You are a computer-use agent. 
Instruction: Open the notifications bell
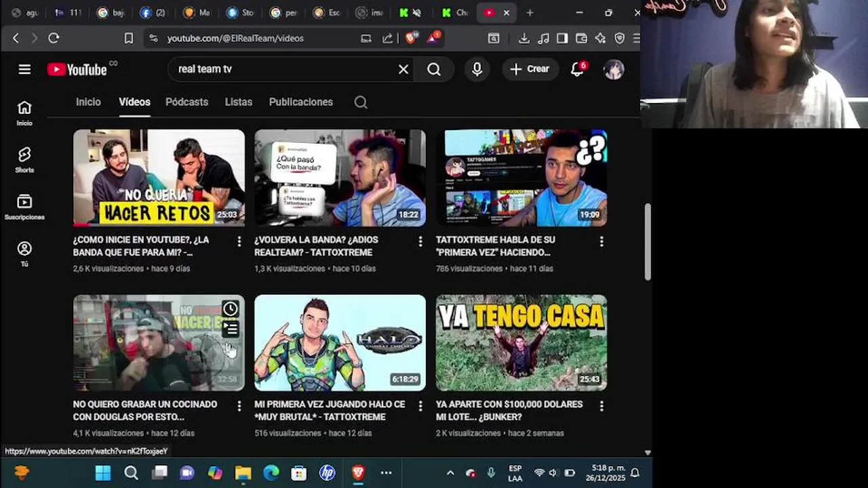tap(577, 69)
